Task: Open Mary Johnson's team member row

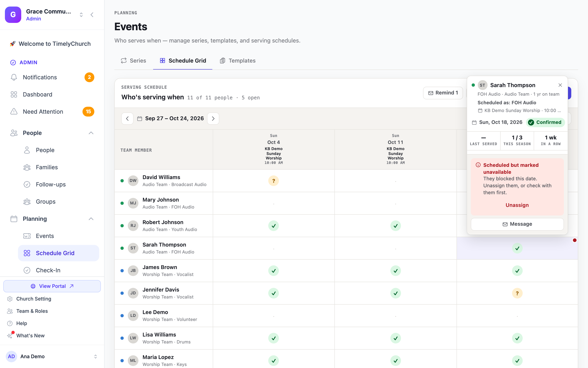Action: pos(164,203)
